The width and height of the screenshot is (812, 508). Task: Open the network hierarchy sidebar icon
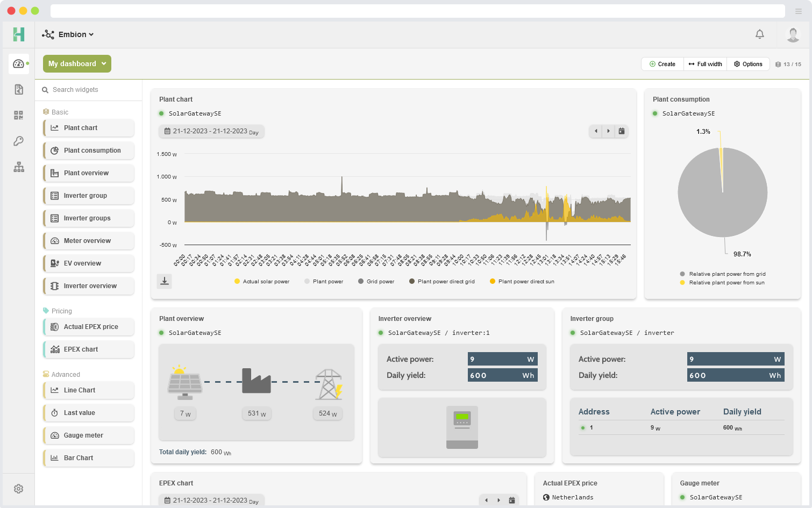tap(19, 167)
